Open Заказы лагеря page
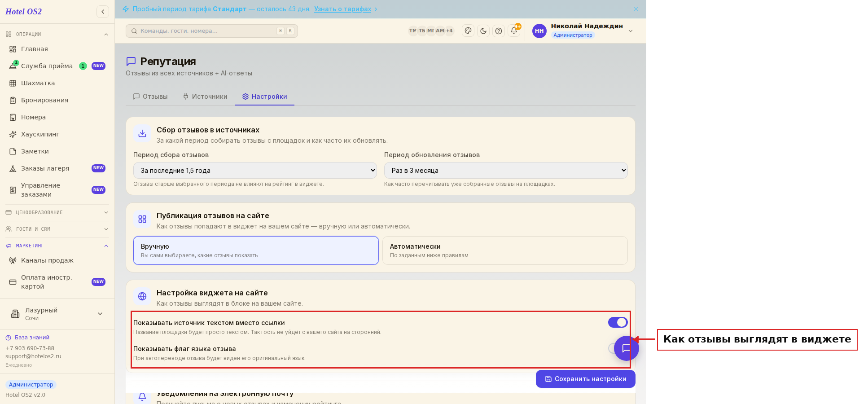Image resolution: width=868 pixels, height=404 pixels. click(57, 168)
